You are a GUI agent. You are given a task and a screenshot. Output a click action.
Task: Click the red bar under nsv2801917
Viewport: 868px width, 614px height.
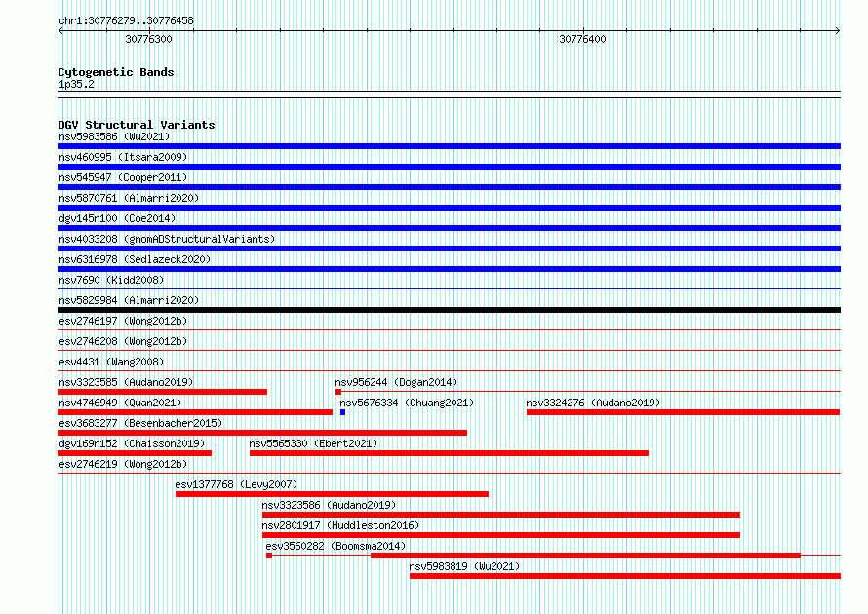tap(501, 535)
